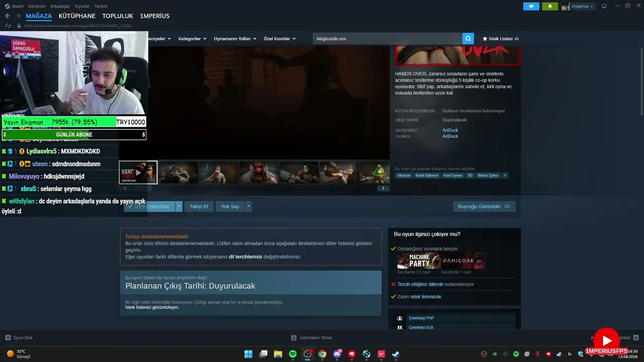
Task: Open File Explorer from the taskbar
Action: click(278, 354)
